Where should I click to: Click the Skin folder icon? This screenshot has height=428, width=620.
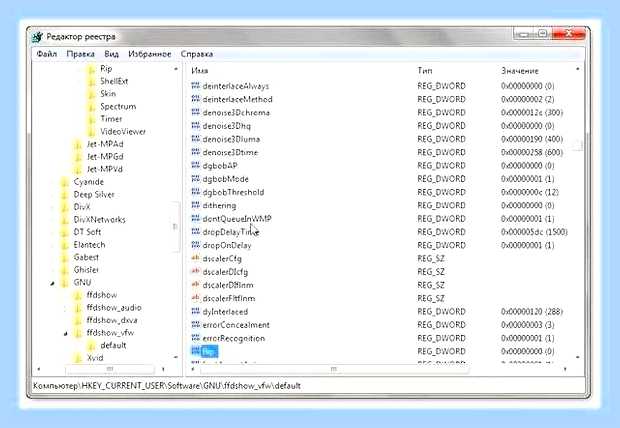pyautogui.click(x=91, y=94)
